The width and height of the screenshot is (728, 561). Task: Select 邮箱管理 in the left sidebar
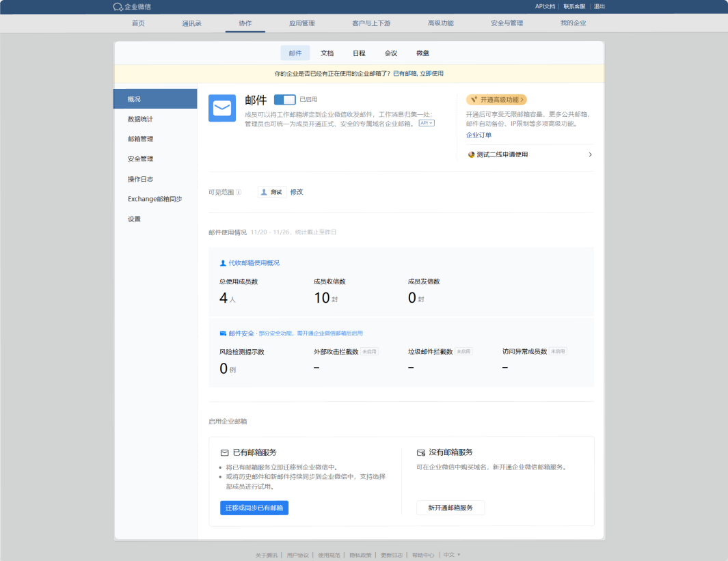(140, 139)
